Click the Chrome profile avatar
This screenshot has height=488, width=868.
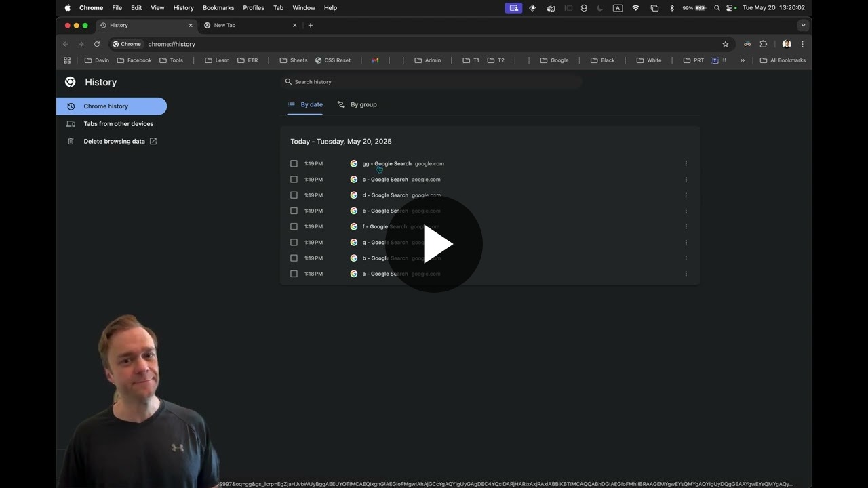click(x=786, y=43)
